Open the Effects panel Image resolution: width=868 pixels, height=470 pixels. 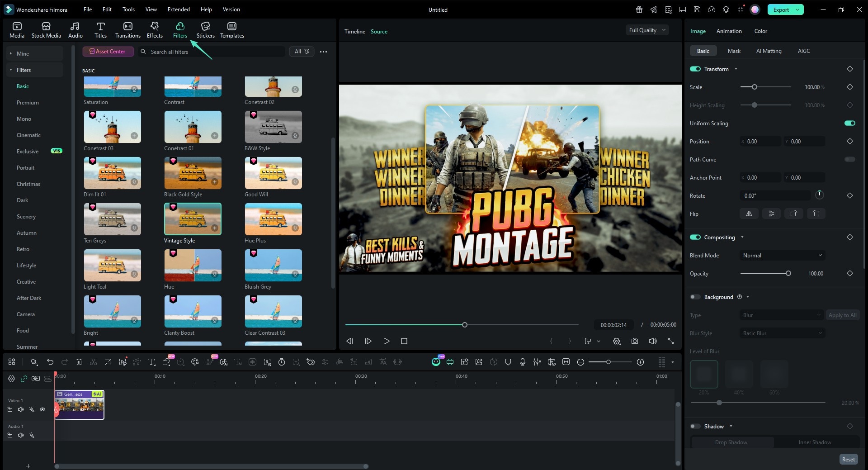pos(154,29)
